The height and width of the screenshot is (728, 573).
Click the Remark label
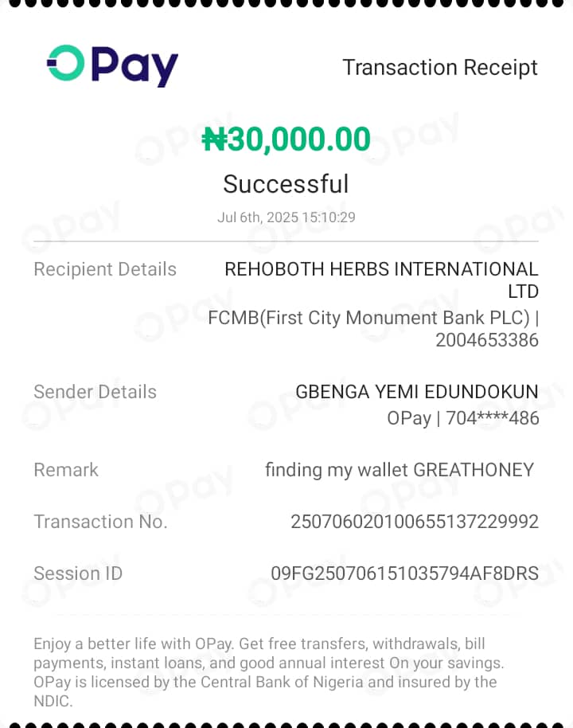click(x=66, y=470)
